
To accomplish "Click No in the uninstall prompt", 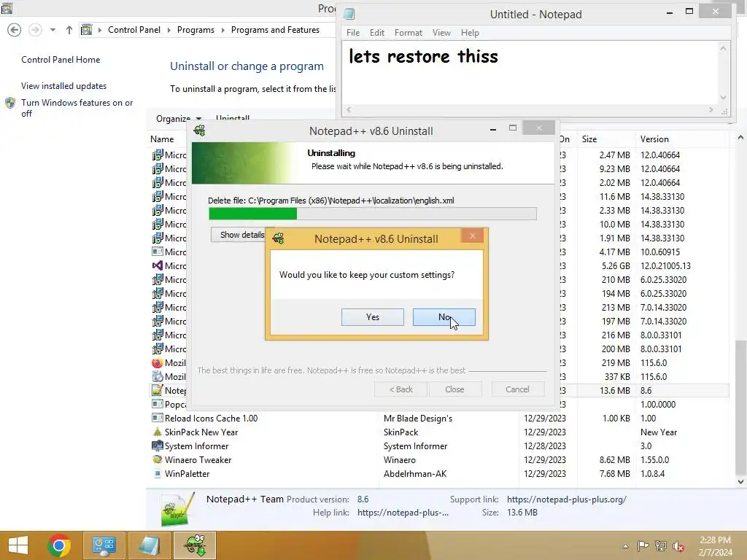I will [x=444, y=317].
